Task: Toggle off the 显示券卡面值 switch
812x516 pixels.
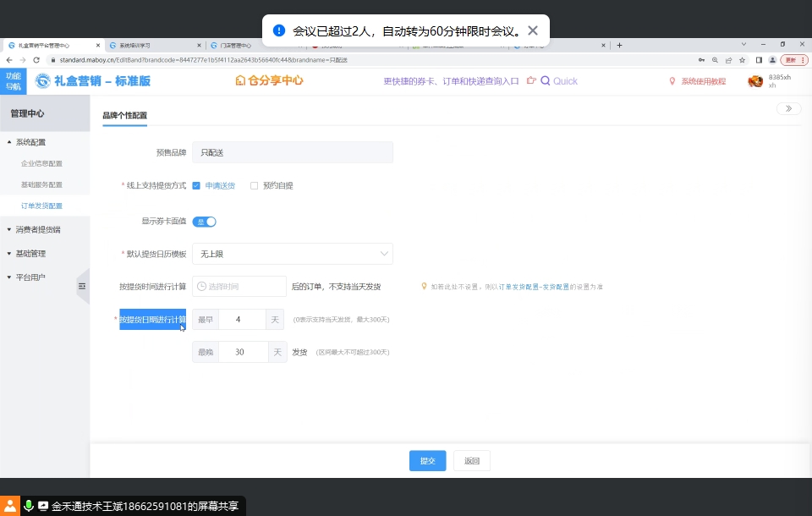Action: 205,222
